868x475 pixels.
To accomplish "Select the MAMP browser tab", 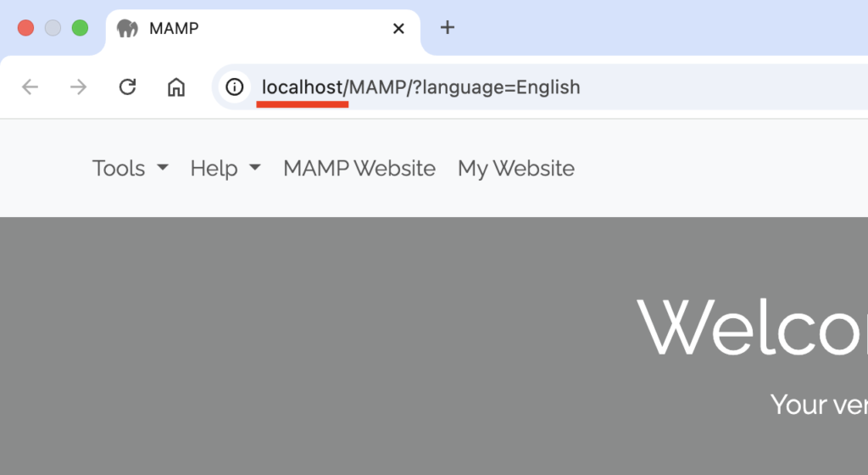I will (x=263, y=31).
